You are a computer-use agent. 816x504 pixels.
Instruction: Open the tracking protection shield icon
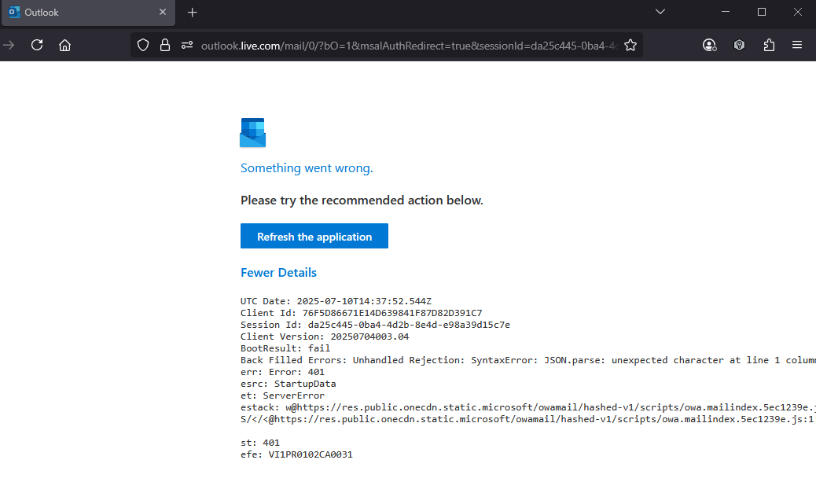pos(143,46)
